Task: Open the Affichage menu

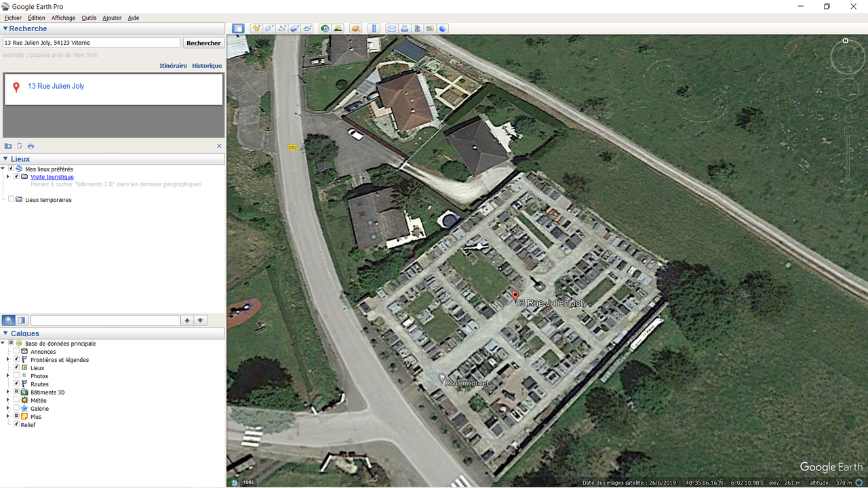Action: pyautogui.click(x=63, y=18)
